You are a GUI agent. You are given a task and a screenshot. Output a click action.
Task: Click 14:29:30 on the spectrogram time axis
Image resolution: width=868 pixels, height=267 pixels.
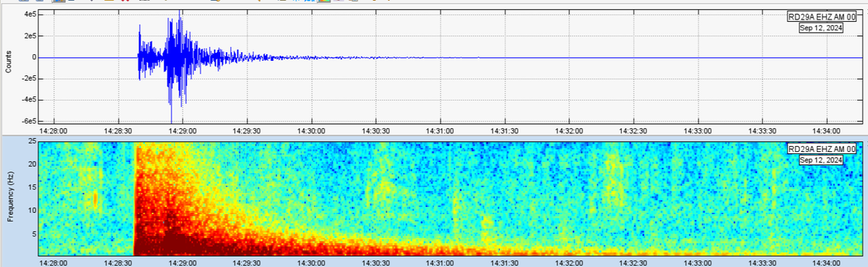[246, 263]
